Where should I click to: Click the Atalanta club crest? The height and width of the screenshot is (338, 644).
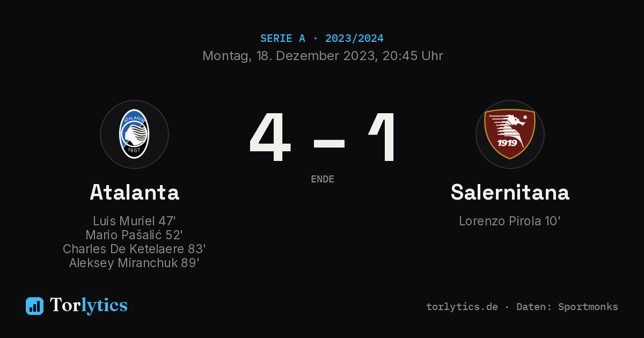pyautogui.click(x=134, y=134)
